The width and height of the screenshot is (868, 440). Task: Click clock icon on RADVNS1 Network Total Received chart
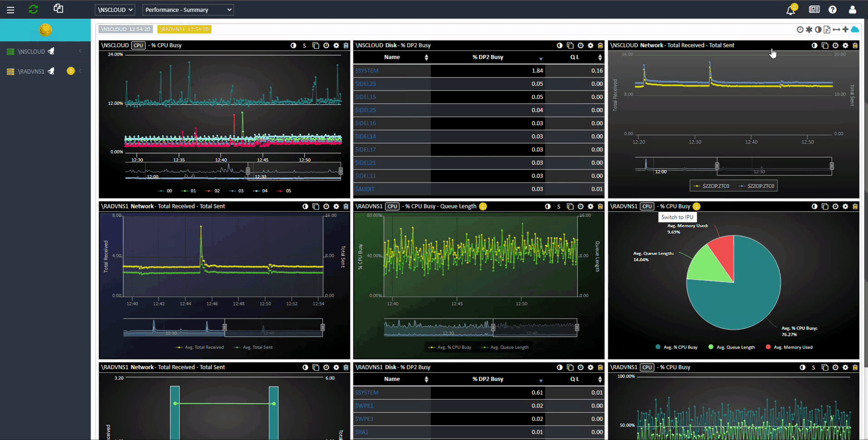coord(326,206)
